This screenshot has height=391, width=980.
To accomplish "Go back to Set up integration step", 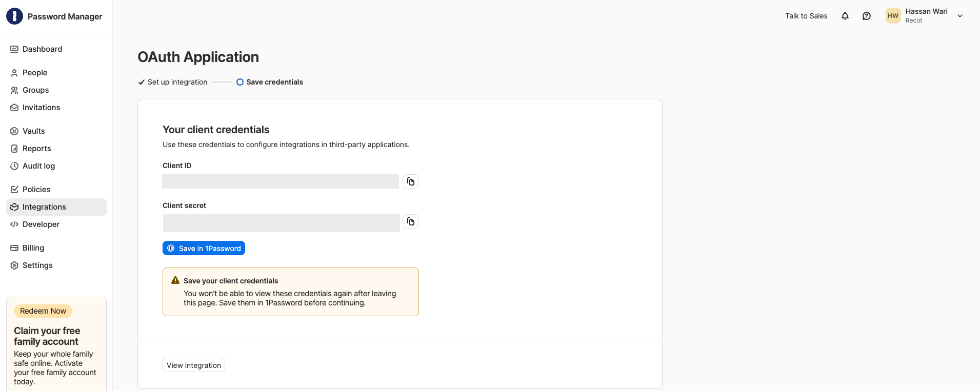I will pyautogui.click(x=173, y=82).
